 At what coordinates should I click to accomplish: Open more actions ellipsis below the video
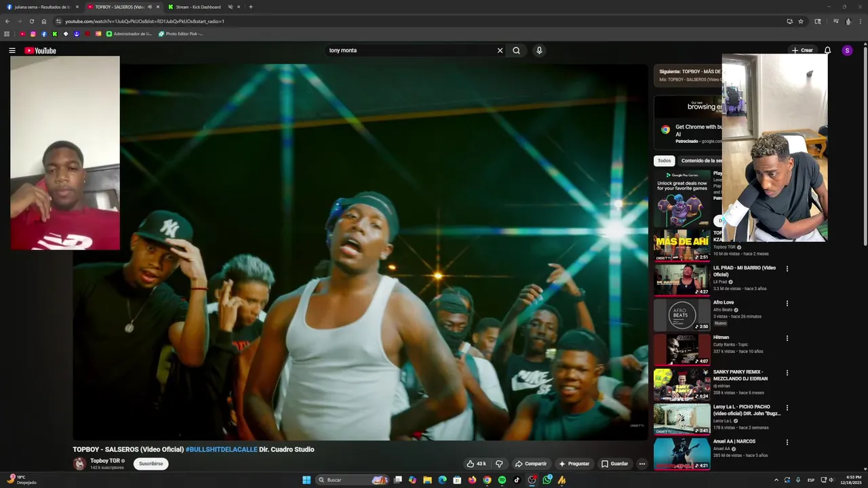642,464
